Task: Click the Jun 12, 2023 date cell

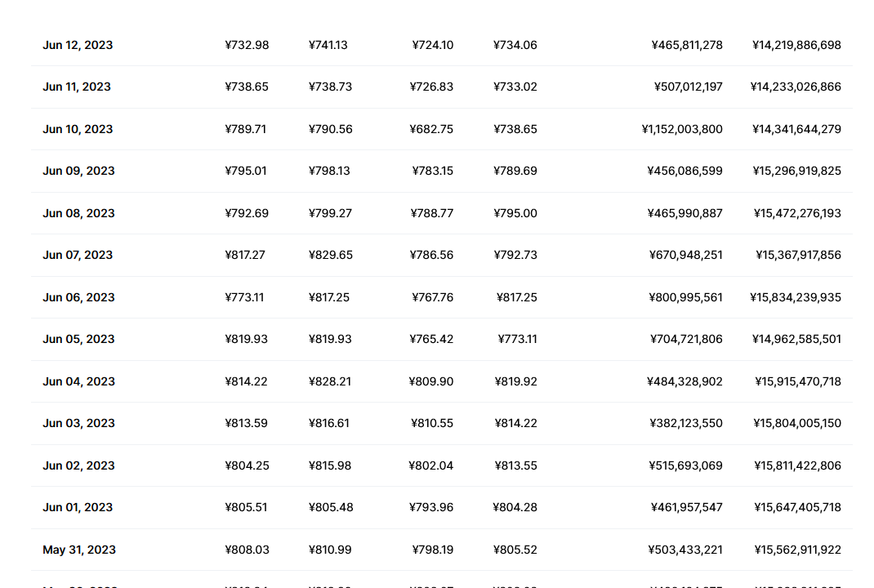Action: (x=78, y=45)
